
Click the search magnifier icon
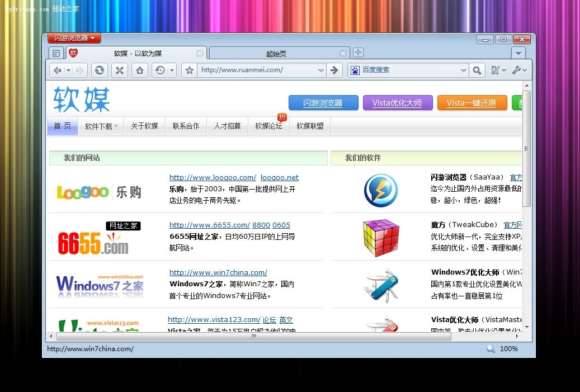coord(477,70)
